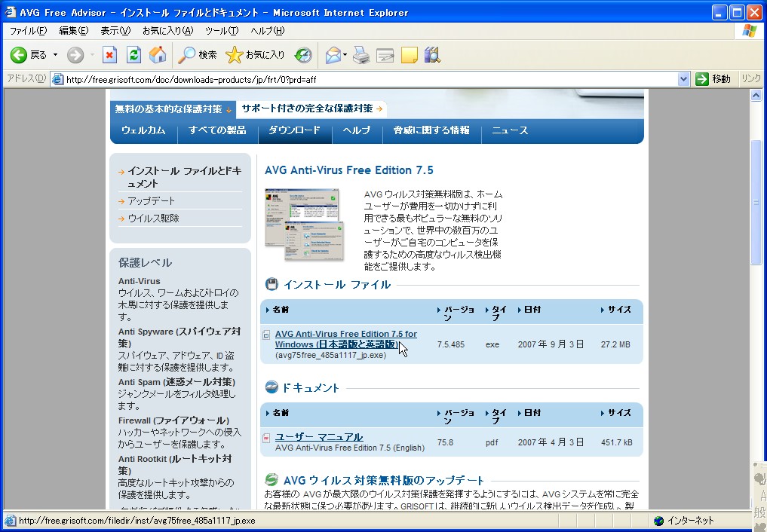
Task: Open the 脅威に関する情報 navigation item
Action: point(431,130)
